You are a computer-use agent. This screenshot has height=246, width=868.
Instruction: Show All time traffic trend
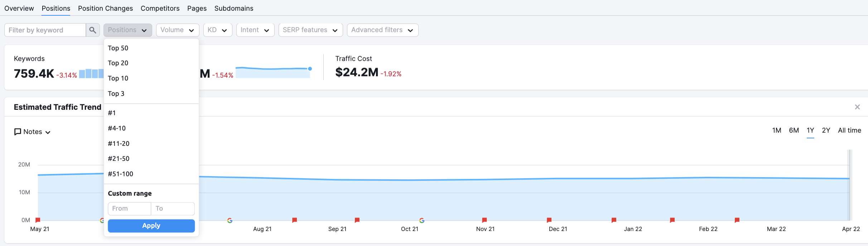click(x=849, y=131)
